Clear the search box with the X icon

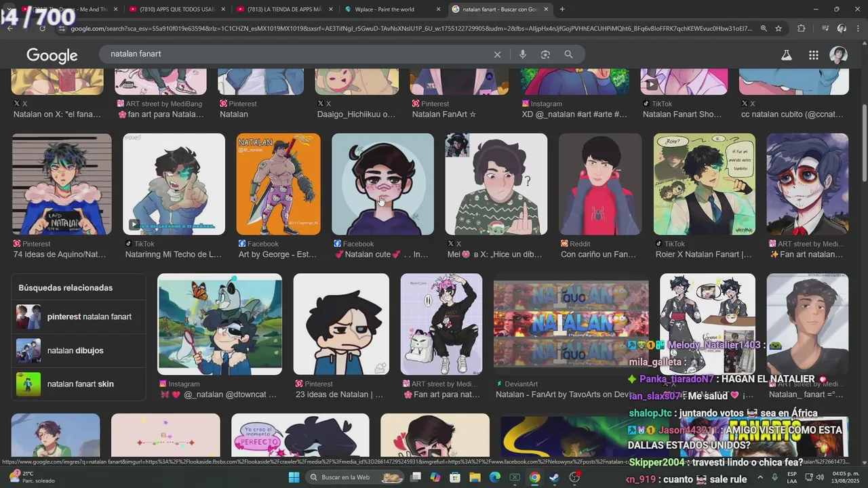click(x=497, y=54)
